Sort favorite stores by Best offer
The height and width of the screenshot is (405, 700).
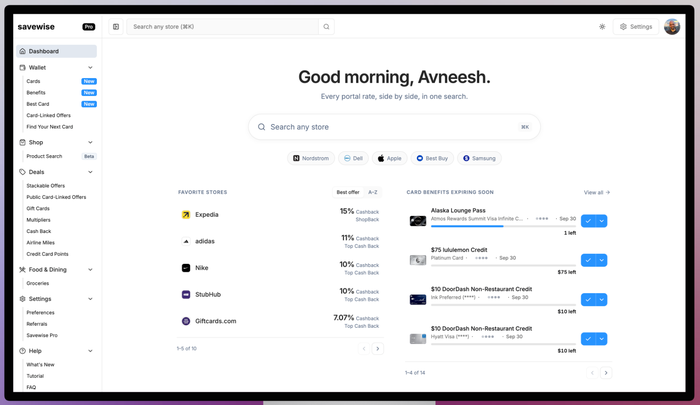[348, 192]
